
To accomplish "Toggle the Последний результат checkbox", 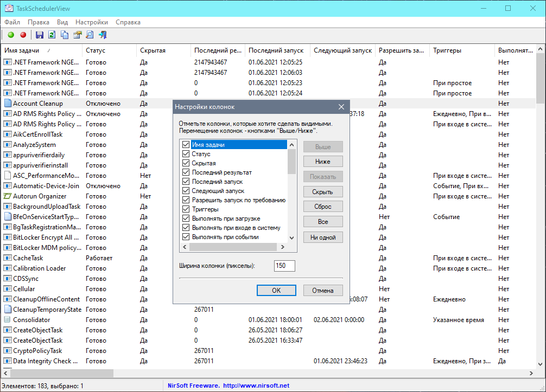I will tap(186, 172).
